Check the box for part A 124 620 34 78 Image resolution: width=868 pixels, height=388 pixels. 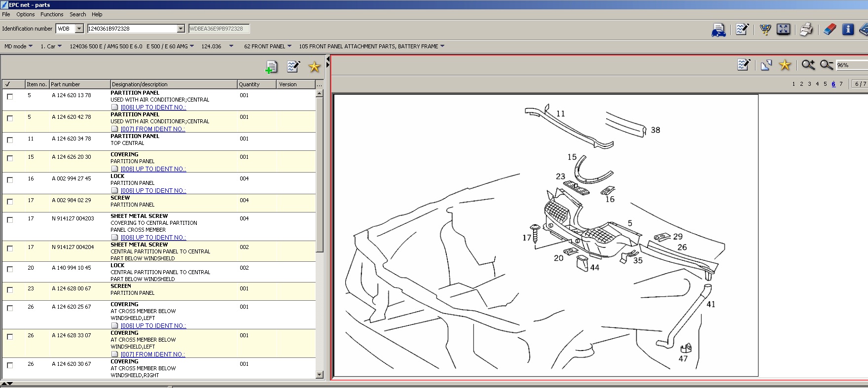click(10, 140)
